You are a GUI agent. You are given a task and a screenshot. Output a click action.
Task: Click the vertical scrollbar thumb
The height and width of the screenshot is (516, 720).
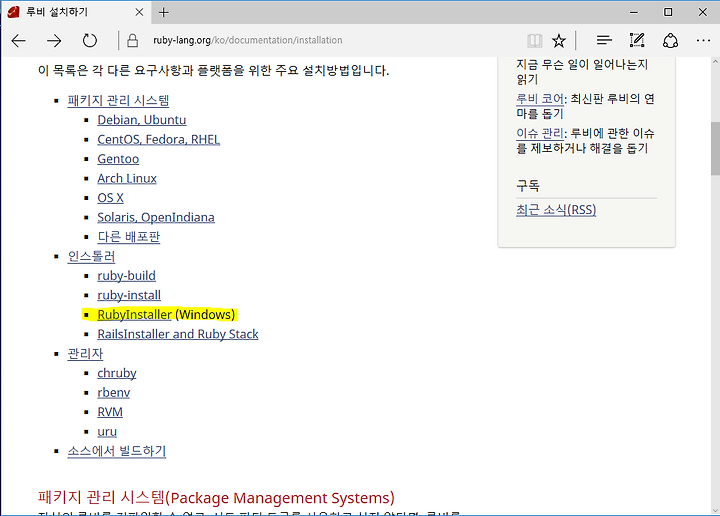[x=715, y=148]
